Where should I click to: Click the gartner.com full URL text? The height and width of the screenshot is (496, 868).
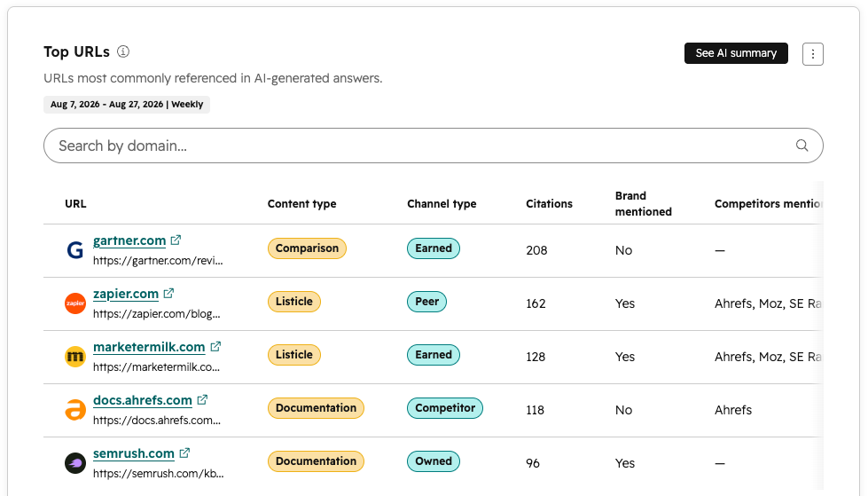point(158,261)
